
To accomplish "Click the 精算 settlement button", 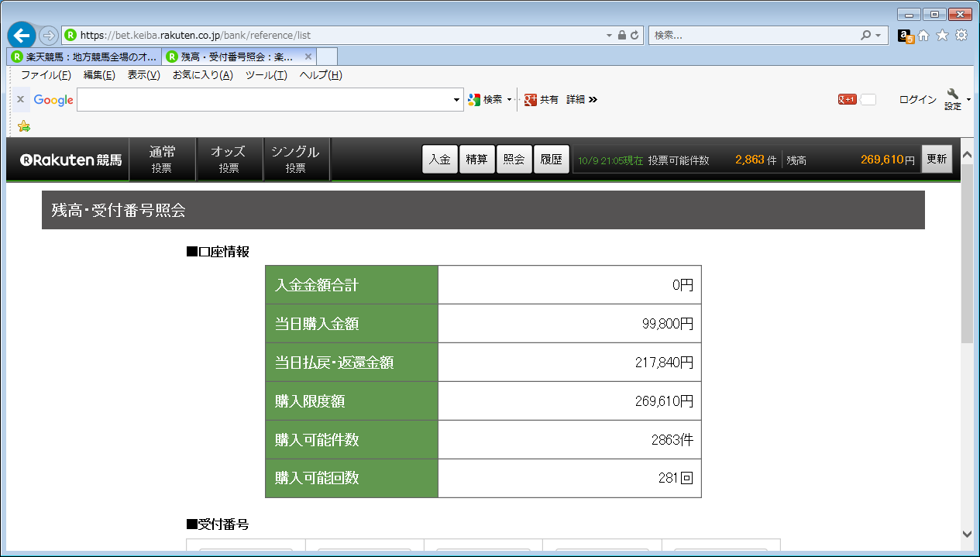I will click(477, 160).
